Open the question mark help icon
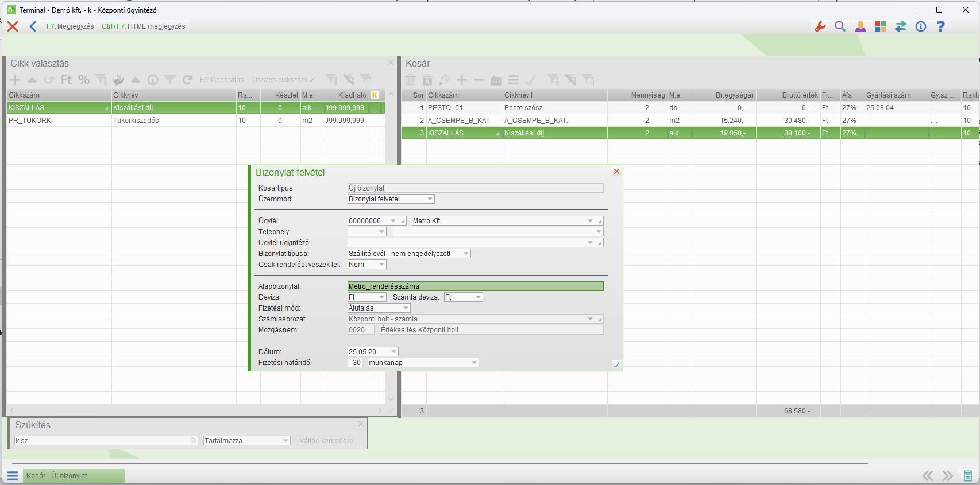The height and width of the screenshot is (485, 980). point(940,26)
